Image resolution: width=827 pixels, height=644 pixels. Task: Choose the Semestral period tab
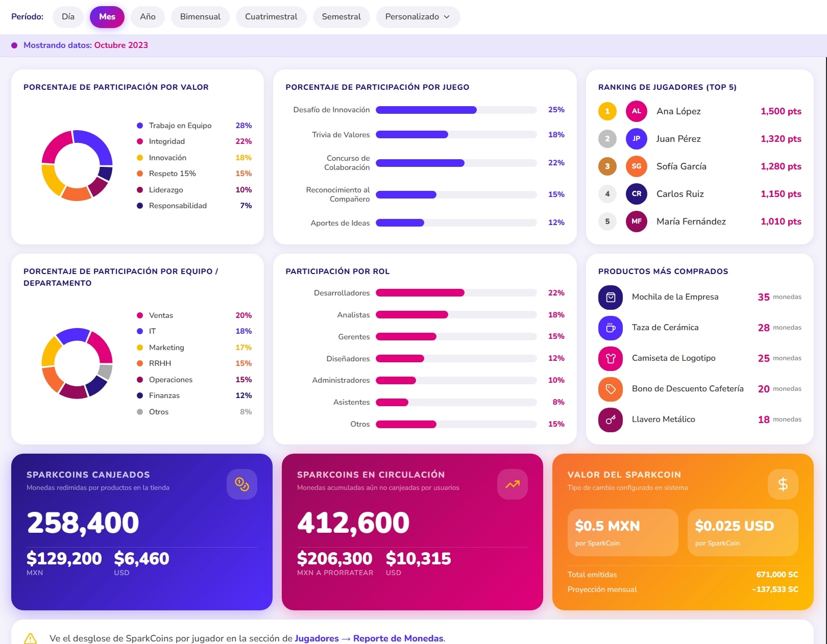pos(341,17)
